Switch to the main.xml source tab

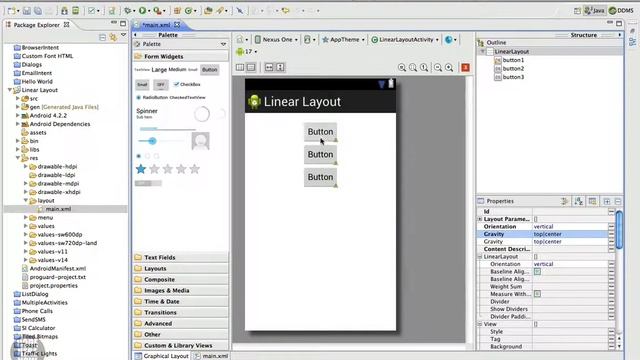pyautogui.click(x=211, y=356)
